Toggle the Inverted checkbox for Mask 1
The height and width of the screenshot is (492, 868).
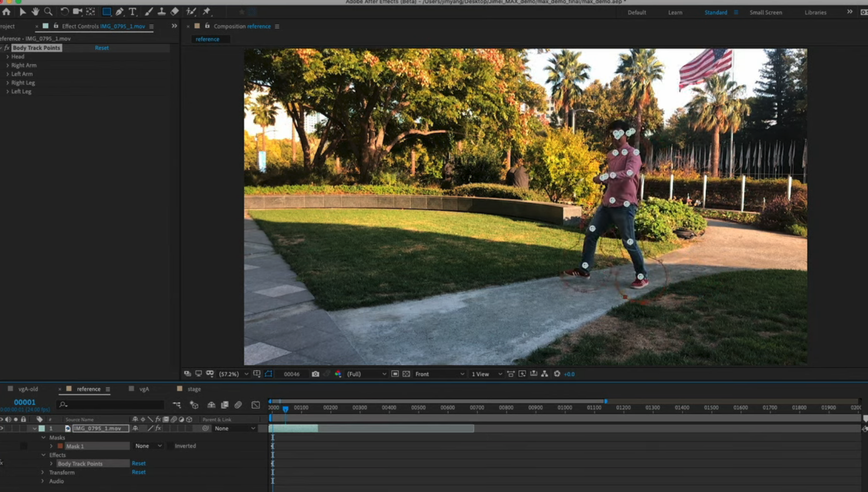(x=170, y=446)
